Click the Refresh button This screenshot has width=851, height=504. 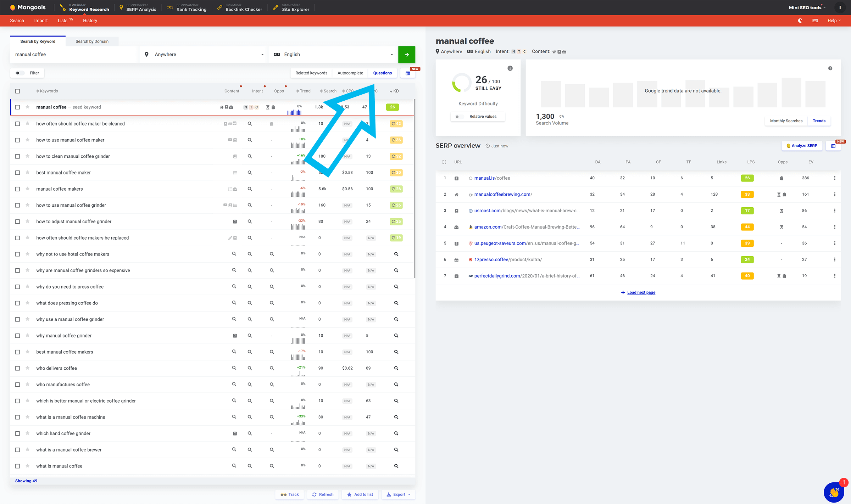tap(323, 494)
